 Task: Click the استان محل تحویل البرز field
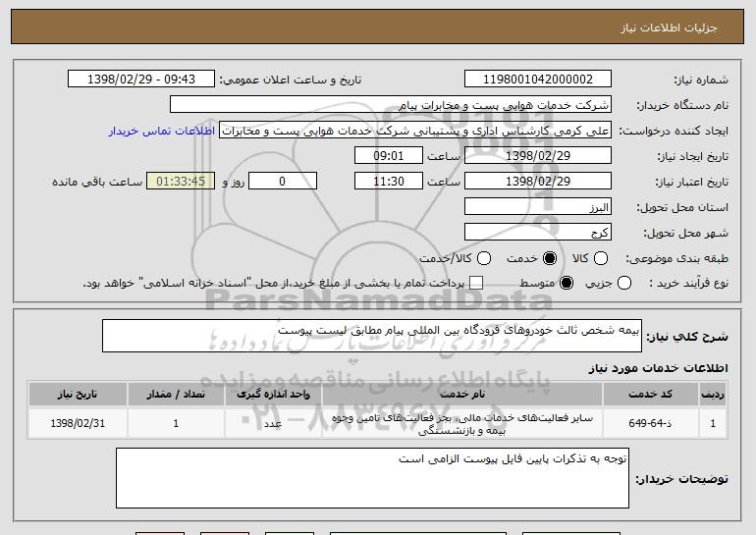[538, 207]
